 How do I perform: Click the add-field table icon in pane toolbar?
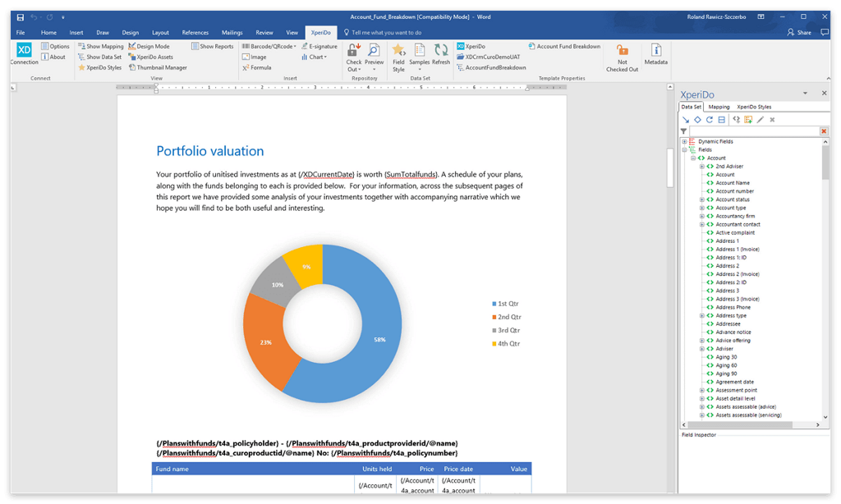click(748, 120)
